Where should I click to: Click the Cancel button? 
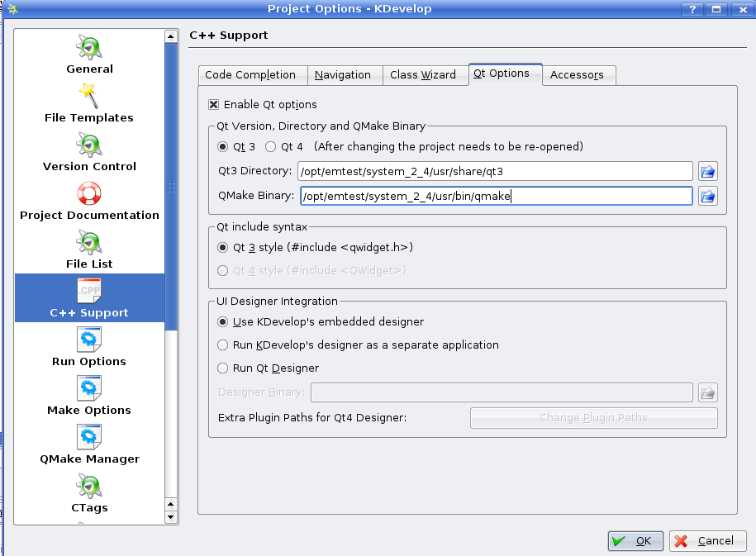click(x=707, y=541)
